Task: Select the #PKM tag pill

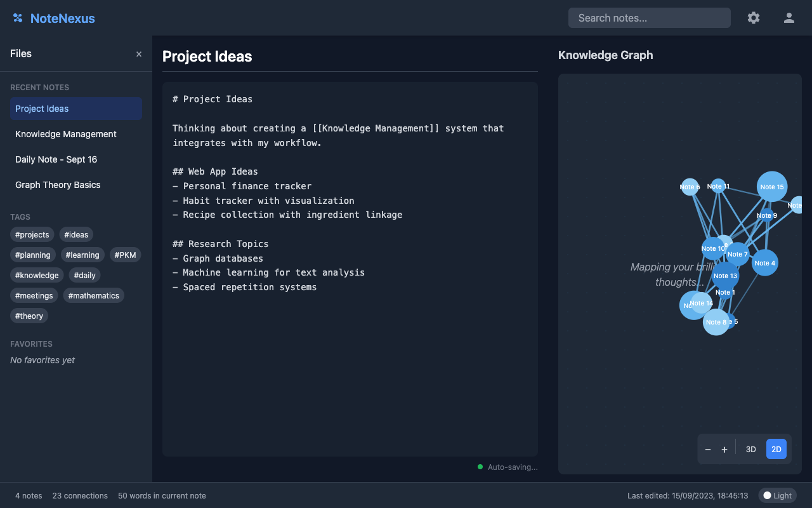Action: coord(125,255)
